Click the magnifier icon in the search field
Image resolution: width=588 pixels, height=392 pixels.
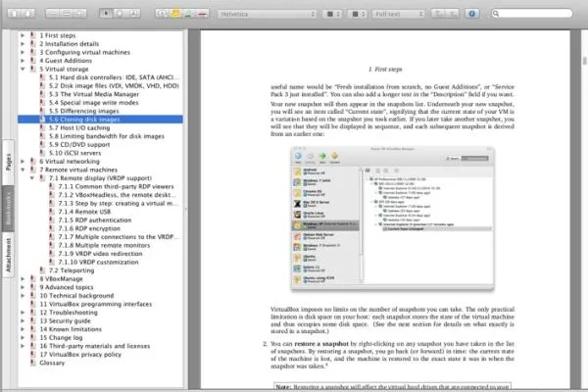(x=496, y=14)
